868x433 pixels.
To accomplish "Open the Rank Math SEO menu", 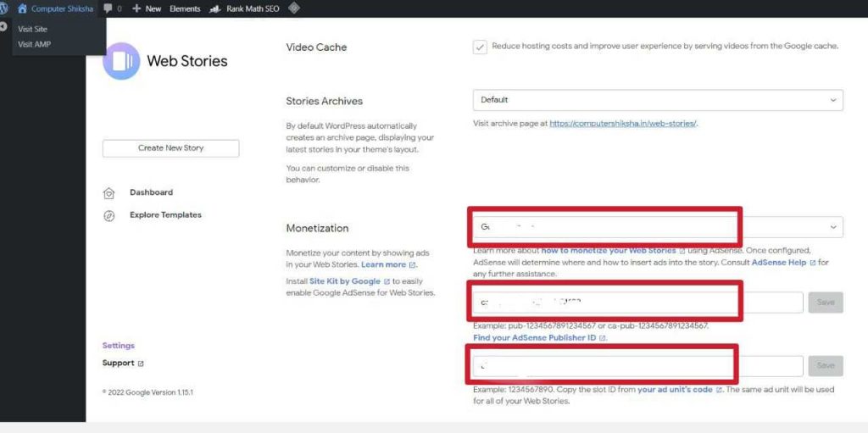I will [253, 8].
